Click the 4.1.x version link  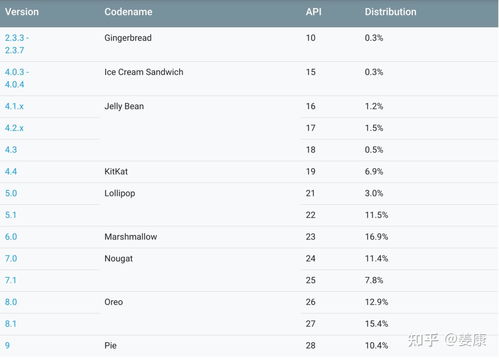point(14,106)
